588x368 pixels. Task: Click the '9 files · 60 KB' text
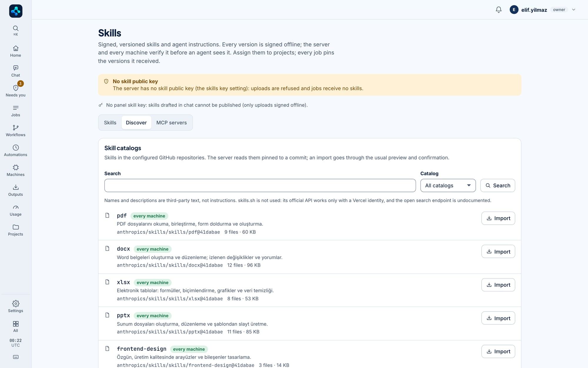pyautogui.click(x=240, y=232)
